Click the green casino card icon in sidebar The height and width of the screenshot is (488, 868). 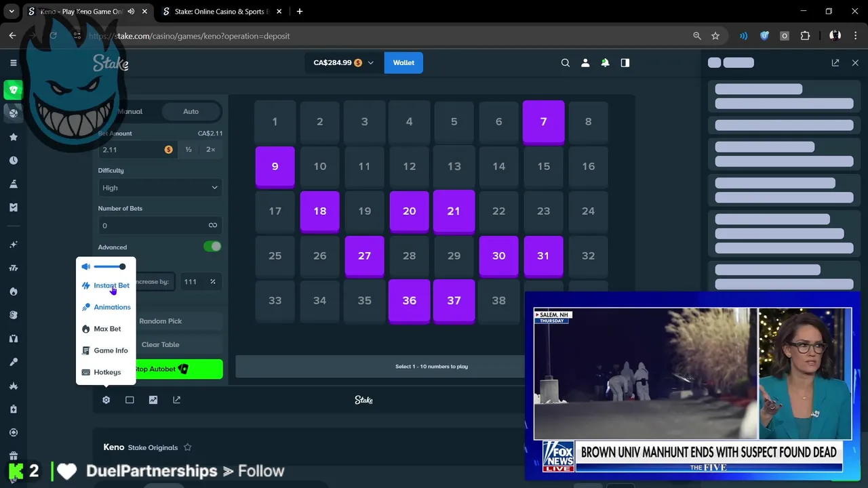tap(13, 89)
